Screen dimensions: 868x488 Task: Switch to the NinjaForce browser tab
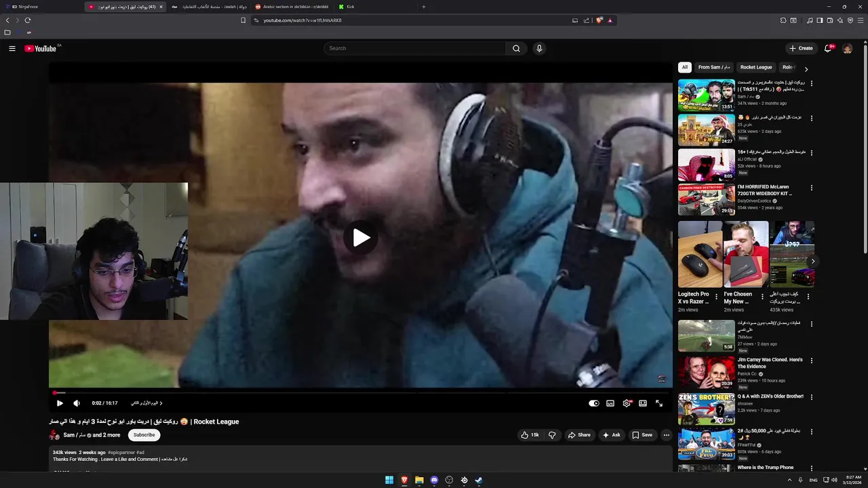[x=42, y=7]
